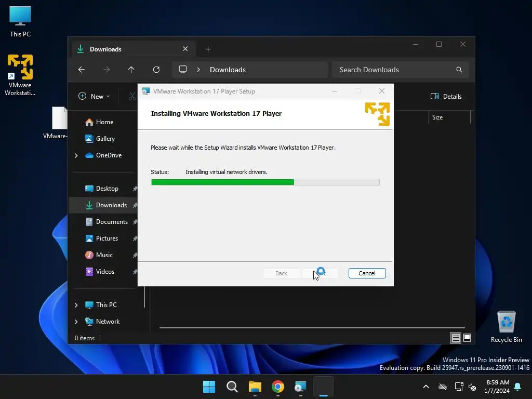
Task: Toggle the Details pane
Action: 446,96
